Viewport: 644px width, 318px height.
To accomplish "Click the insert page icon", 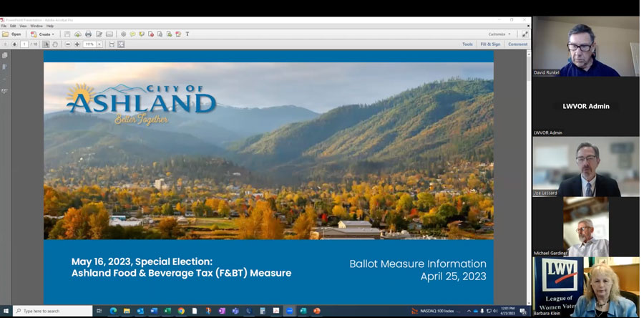I will click(x=169, y=34).
